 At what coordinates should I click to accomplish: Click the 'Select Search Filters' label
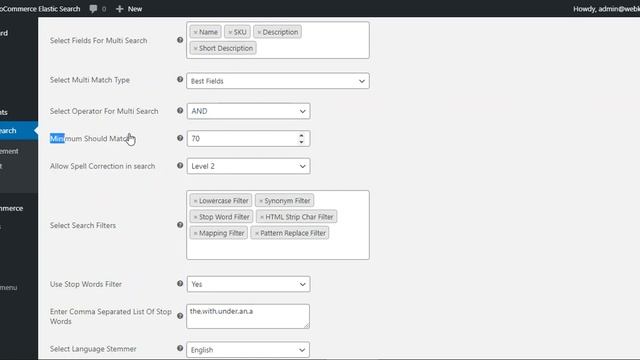click(83, 225)
